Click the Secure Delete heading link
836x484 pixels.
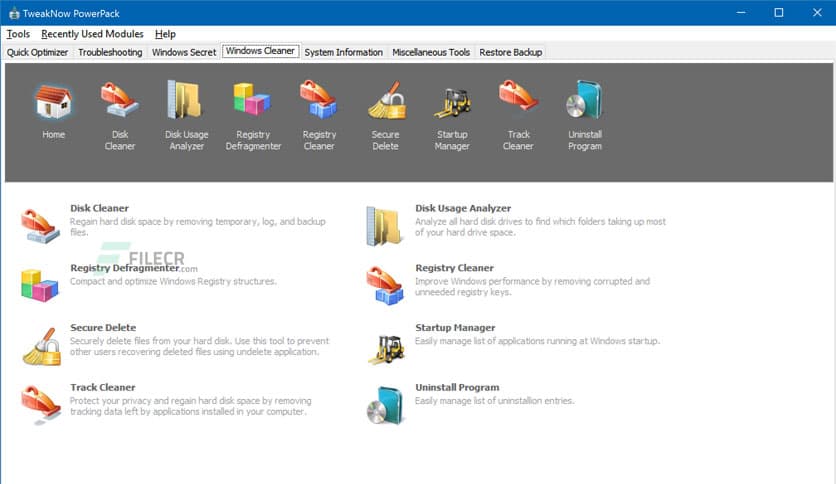click(103, 328)
